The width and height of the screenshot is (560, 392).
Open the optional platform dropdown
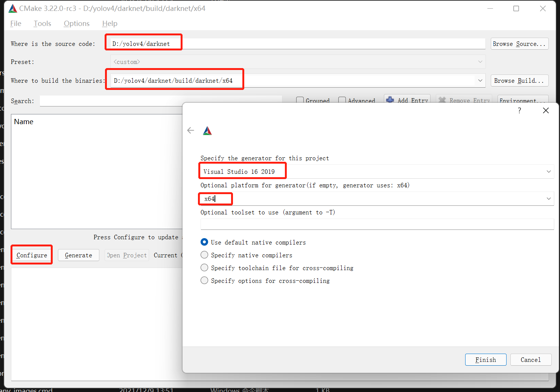[x=549, y=199]
